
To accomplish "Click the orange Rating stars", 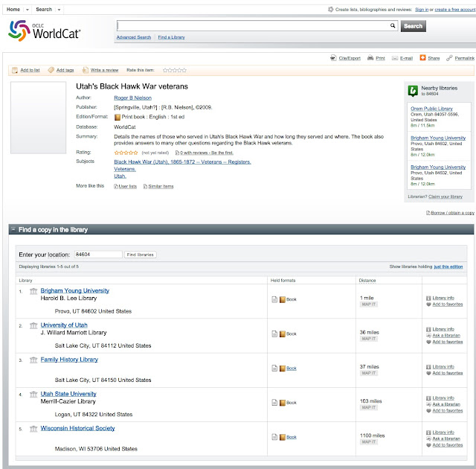I will tap(126, 153).
